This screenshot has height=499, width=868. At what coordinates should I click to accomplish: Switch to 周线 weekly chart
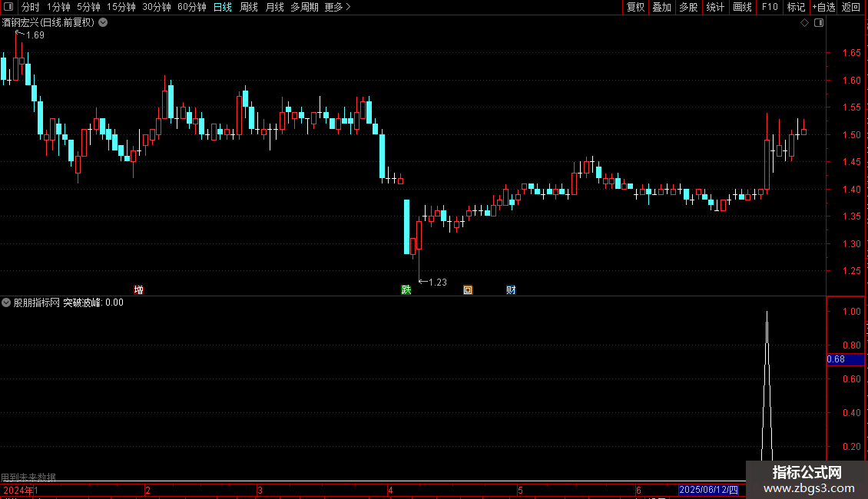click(249, 7)
